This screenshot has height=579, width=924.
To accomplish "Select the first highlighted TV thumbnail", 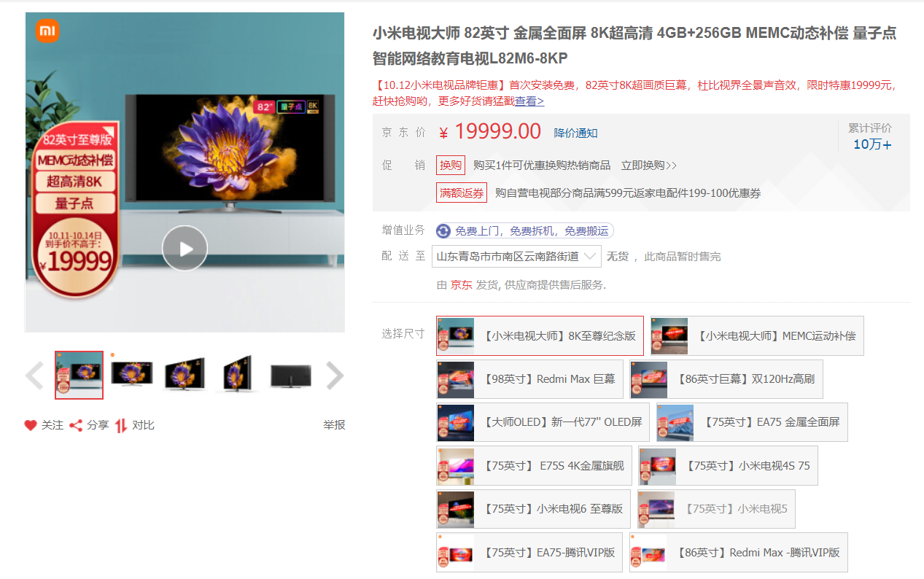I will click(x=79, y=375).
